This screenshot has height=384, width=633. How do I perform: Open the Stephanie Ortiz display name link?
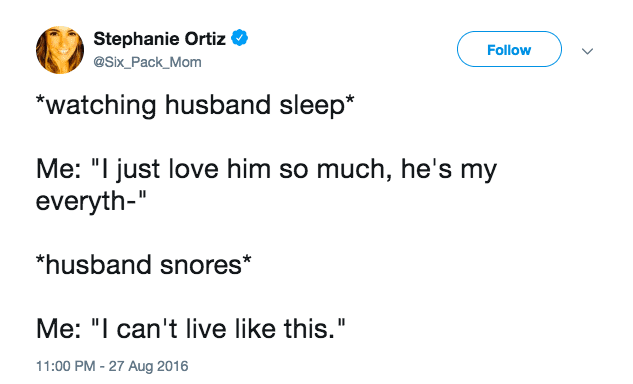pyautogui.click(x=159, y=39)
